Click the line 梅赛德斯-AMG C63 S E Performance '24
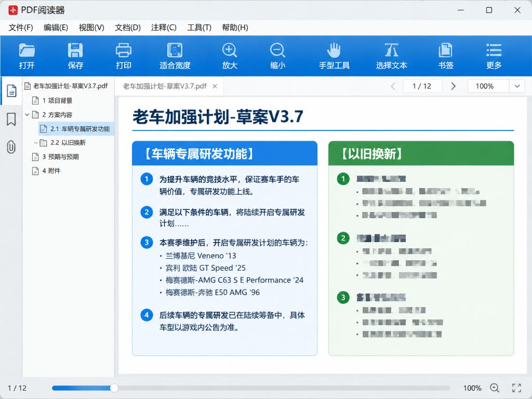Screen dimensions: 532x399 point(234,280)
